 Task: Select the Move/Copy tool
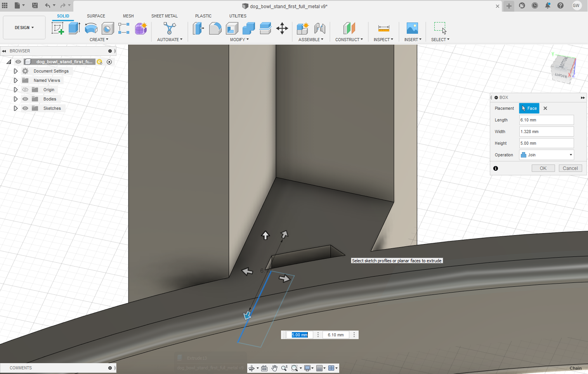pyautogui.click(x=282, y=28)
